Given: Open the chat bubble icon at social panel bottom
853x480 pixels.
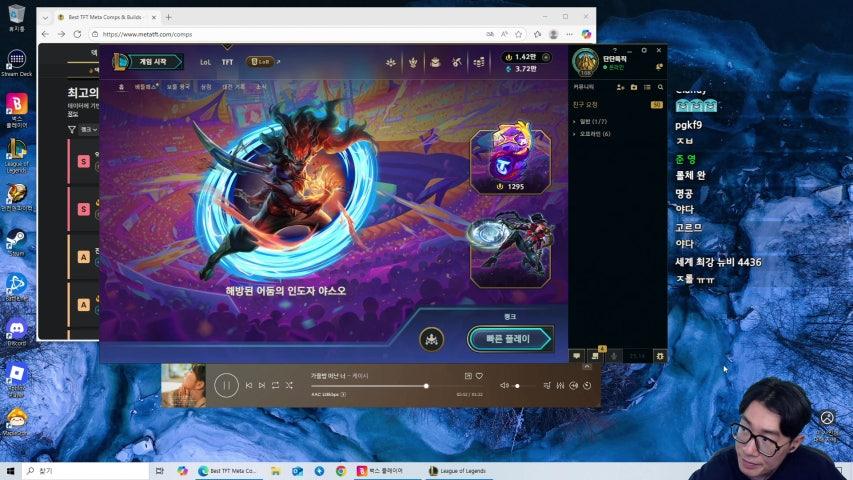Looking at the screenshot, I should [x=577, y=356].
